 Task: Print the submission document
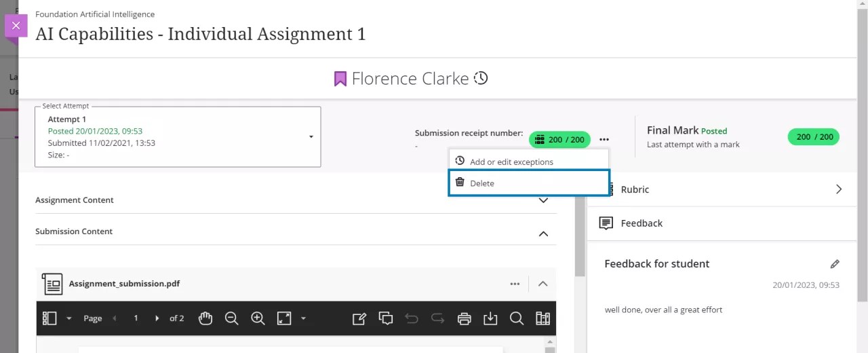464,318
